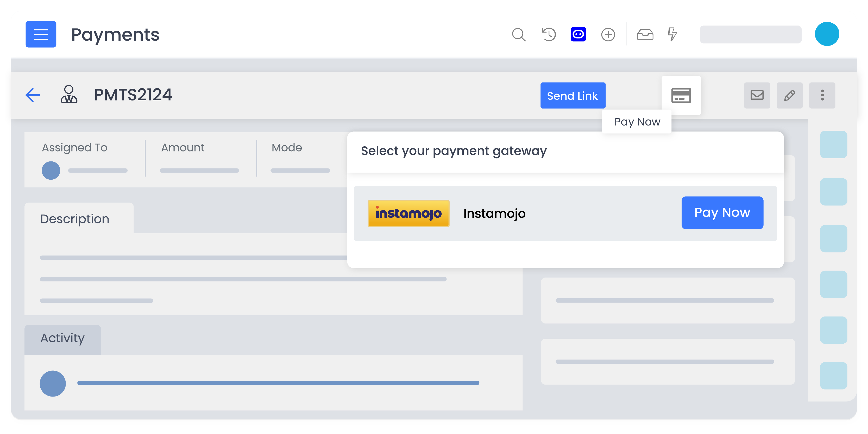Open the blue chatbot assistant icon
The height and width of the screenshot is (434, 868).
tap(578, 34)
